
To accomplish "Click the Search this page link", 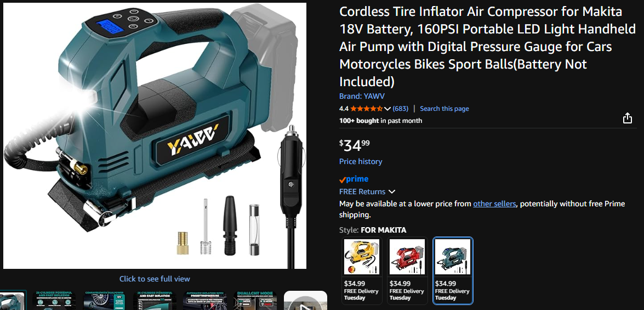I will [x=444, y=109].
